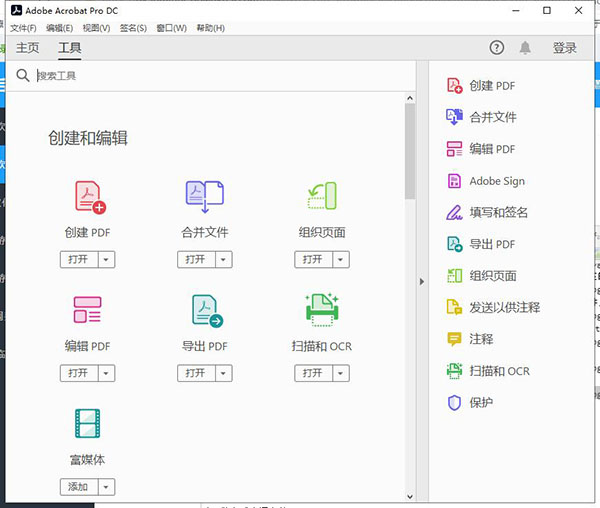Click the Export PDF (导出 PDF) large icon
Viewport: 600px width, 508px height.
click(207, 311)
